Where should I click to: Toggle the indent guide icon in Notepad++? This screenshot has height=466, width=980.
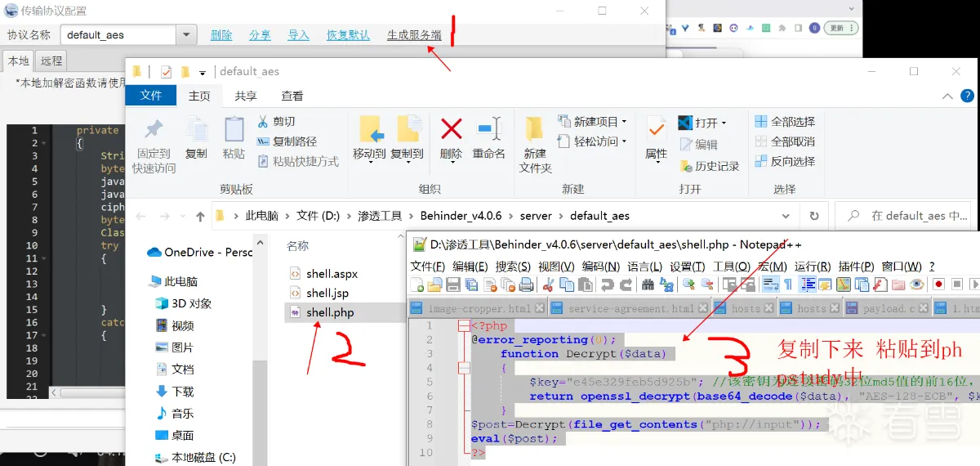808,285
